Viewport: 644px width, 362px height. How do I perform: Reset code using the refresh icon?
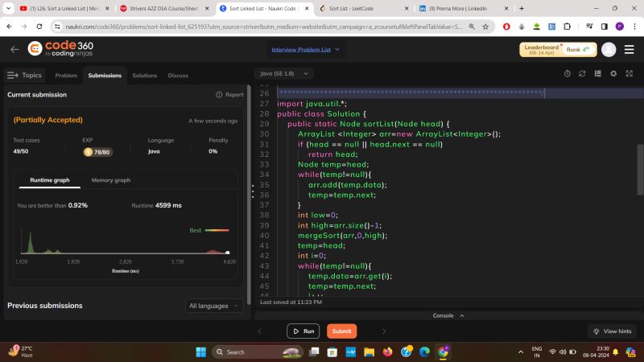(583, 73)
